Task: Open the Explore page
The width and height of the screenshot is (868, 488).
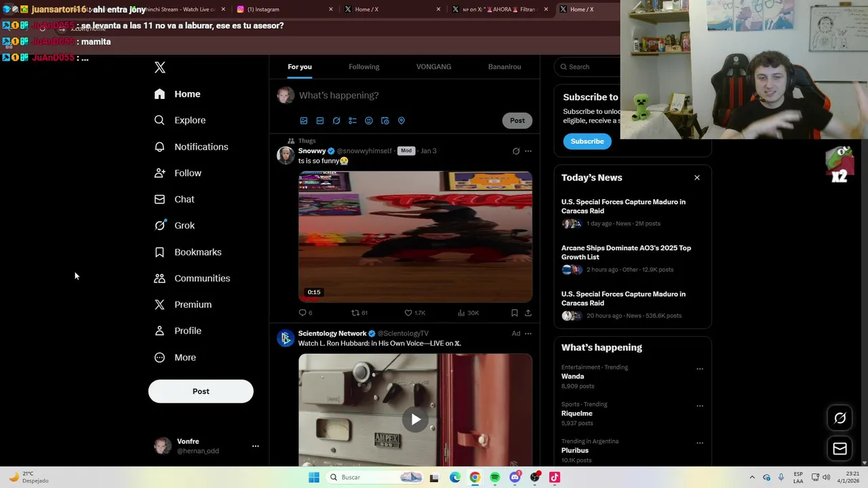Action: pyautogui.click(x=180, y=120)
